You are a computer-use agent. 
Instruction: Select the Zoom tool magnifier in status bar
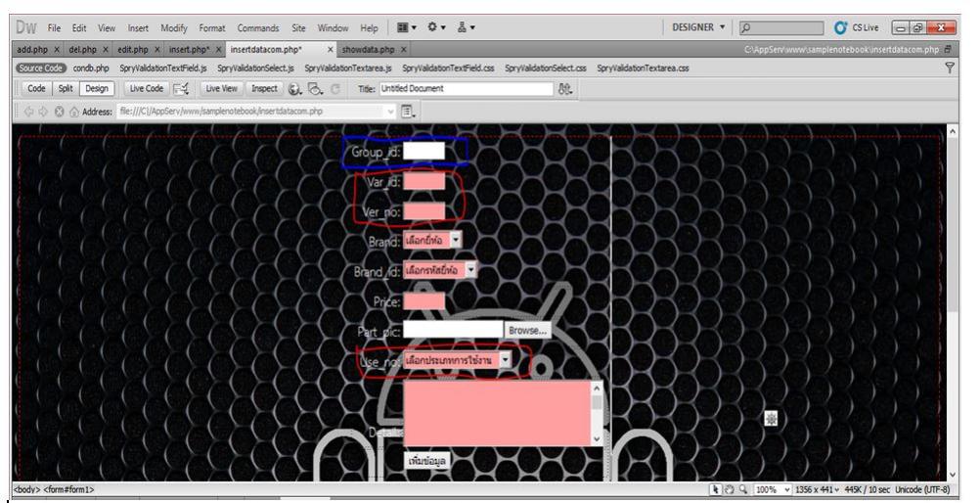pyautogui.click(x=743, y=489)
